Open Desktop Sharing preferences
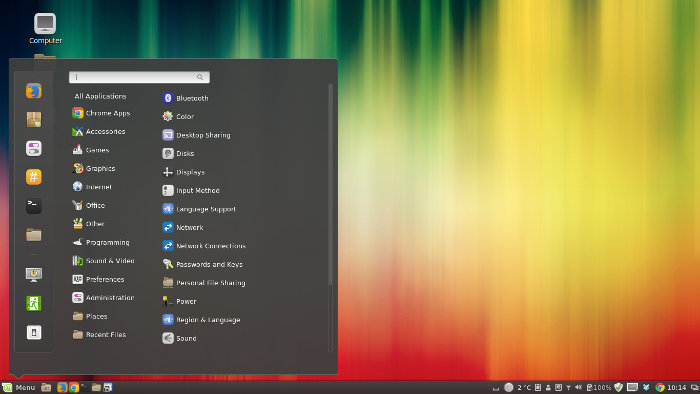700x394 pixels. point(197,135)
